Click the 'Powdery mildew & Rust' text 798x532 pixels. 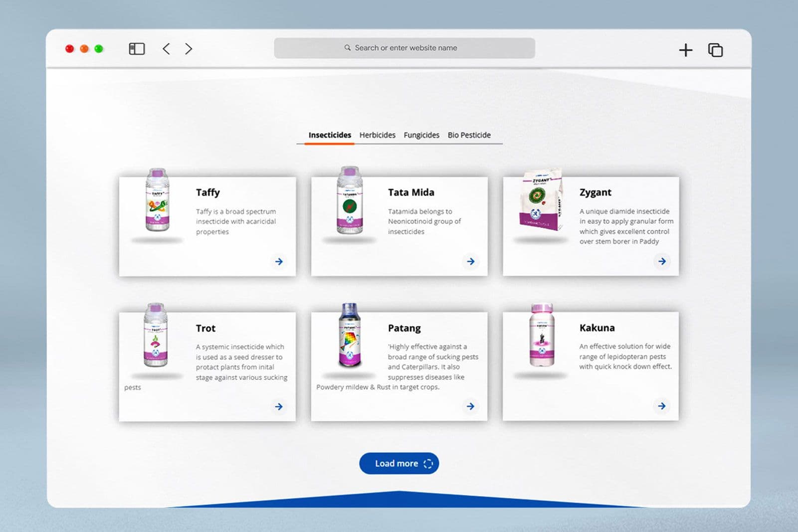[353, 387]
